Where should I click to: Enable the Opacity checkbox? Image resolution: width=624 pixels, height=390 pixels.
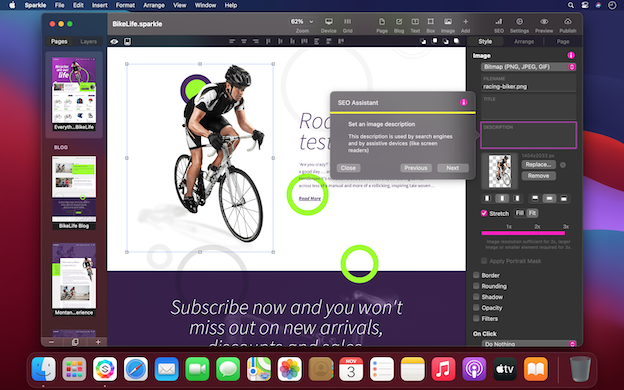tap(476, 308)
